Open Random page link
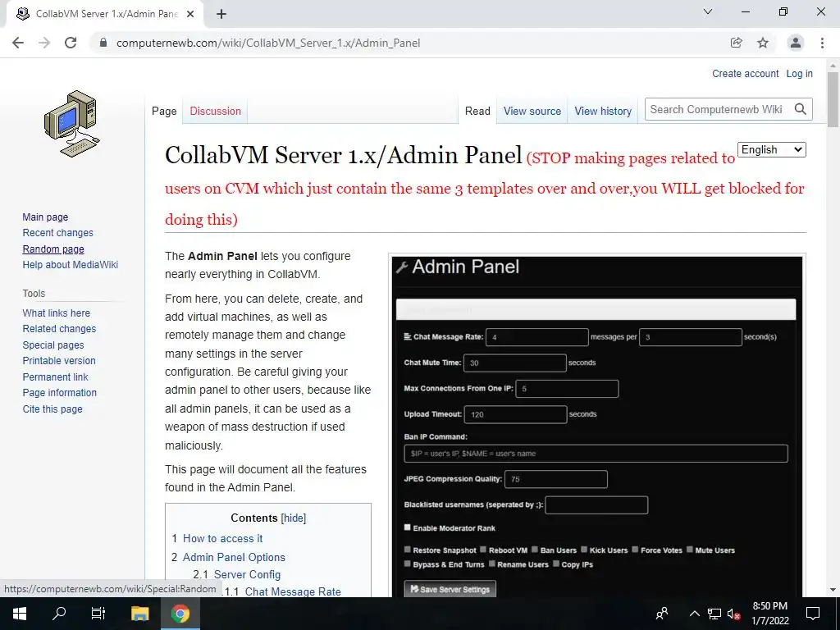The height and width of the screenshot is (630, 840). (x=53, y=249)
